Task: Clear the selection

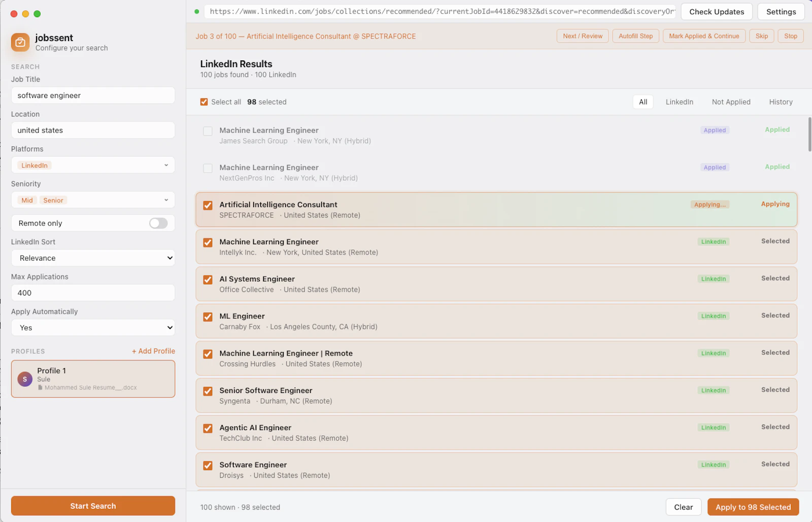Action: 683,507
